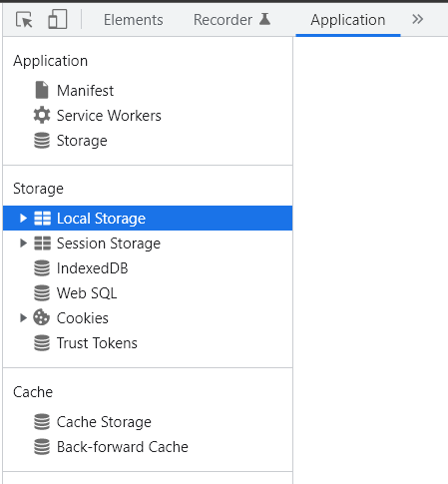Select Back-forward Cache entry

pyautogui.click(x=123, y=447)
